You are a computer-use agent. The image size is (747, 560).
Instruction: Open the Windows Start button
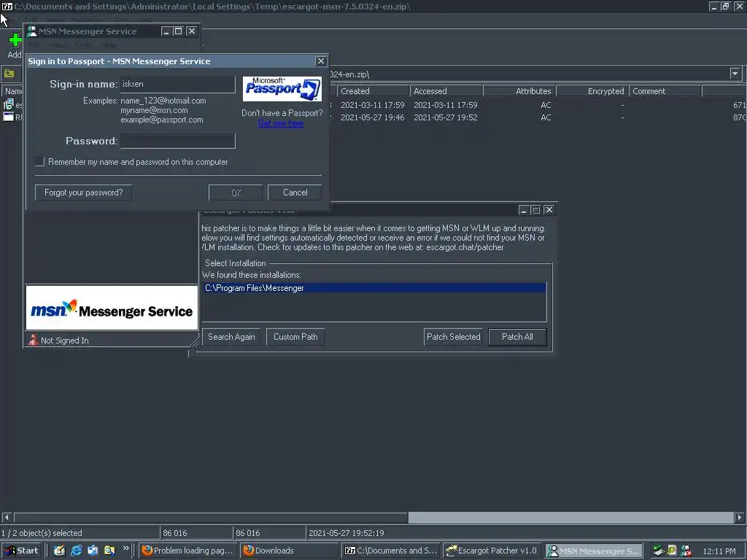[21, 551]
